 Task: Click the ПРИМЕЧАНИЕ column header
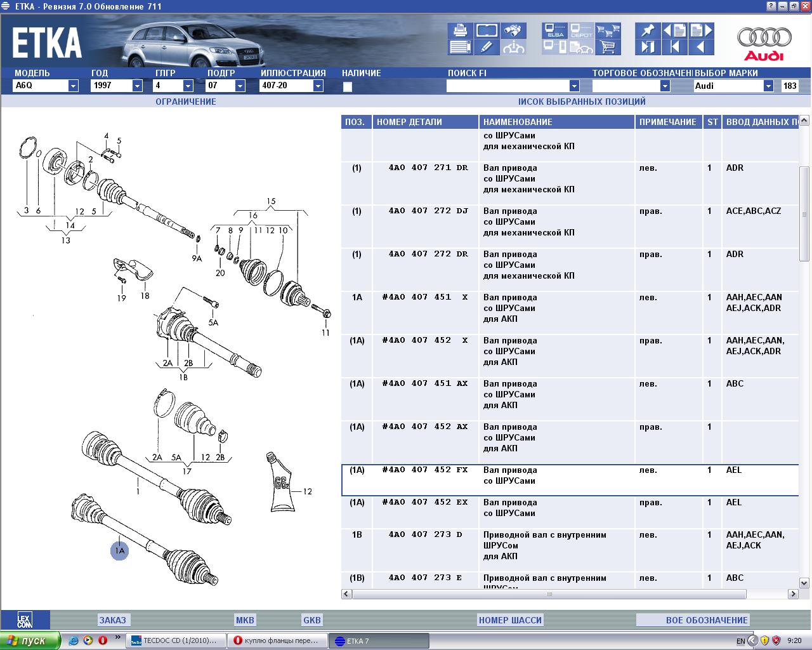click(x=669, y=122)
